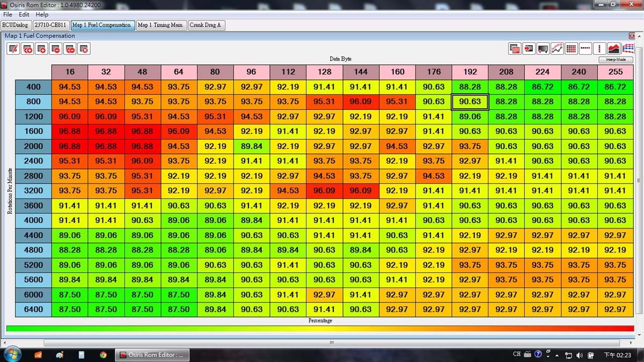Click the 2D line graph icon
Viewport: 644px width, 362px height.
(x=557, y=49)
